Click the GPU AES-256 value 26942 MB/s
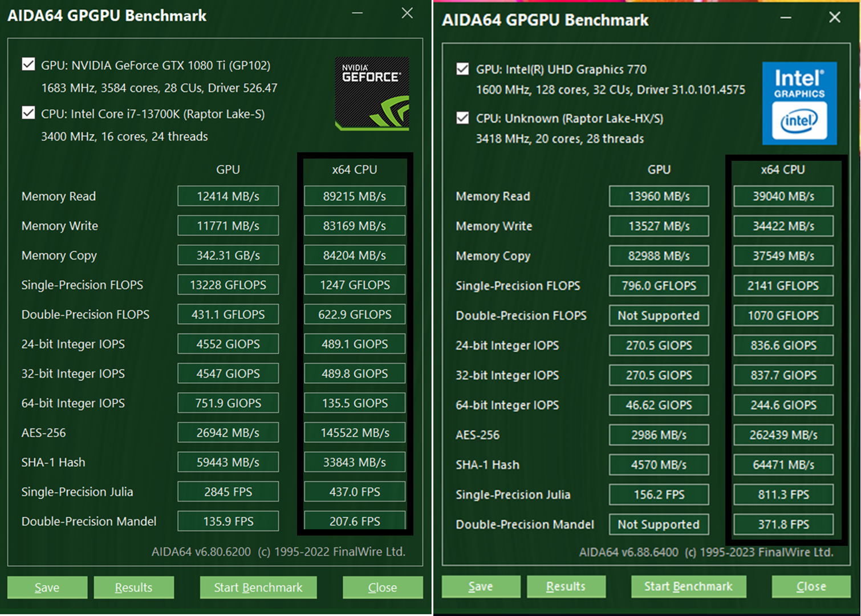 228,433
